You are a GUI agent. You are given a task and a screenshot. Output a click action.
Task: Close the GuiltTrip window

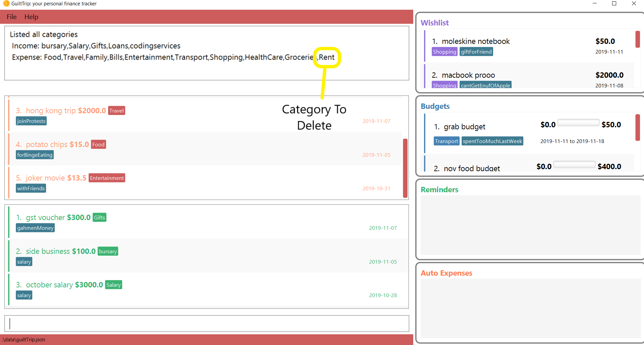click(634, 4)
